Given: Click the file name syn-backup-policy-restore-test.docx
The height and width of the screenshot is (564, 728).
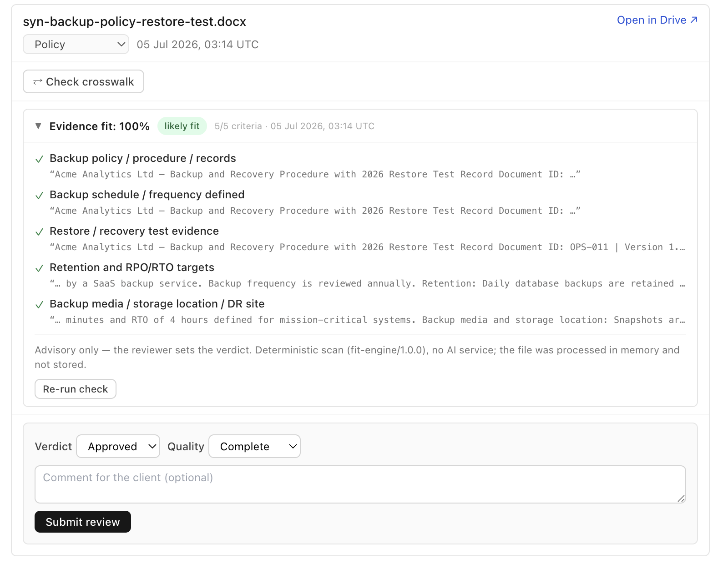Looking at the screenshot, I should 135,21.
